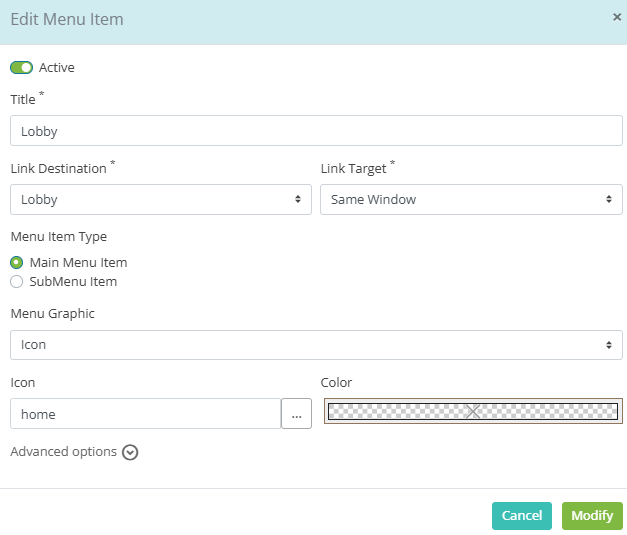Screen dimensions: 627x535
Task: Click the Link Destination dropdown arrows
Action: click(298, 199)
